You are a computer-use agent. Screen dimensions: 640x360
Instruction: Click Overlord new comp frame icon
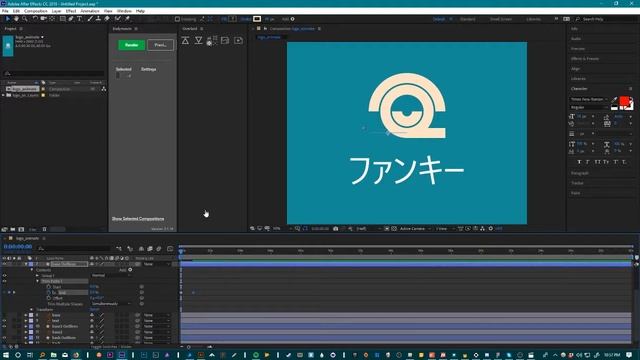[x=225, y=40]
